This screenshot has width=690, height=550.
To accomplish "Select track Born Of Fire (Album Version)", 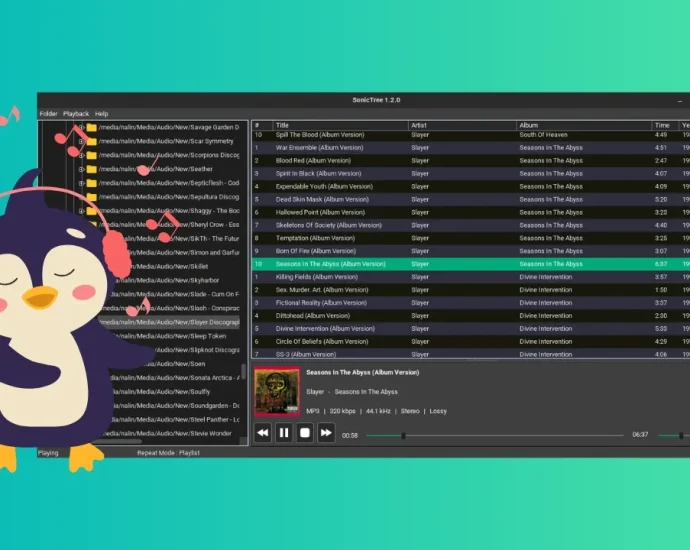I will pos(471,251).
